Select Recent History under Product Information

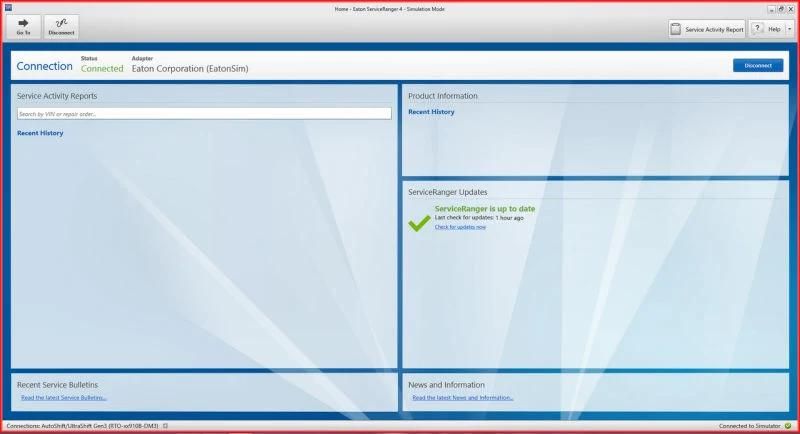[x=431, y=112]
